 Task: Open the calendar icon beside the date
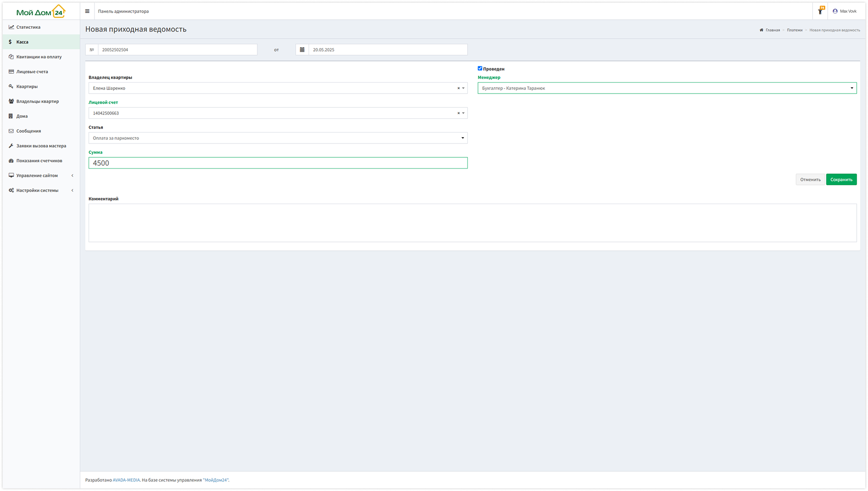[302, 49]
